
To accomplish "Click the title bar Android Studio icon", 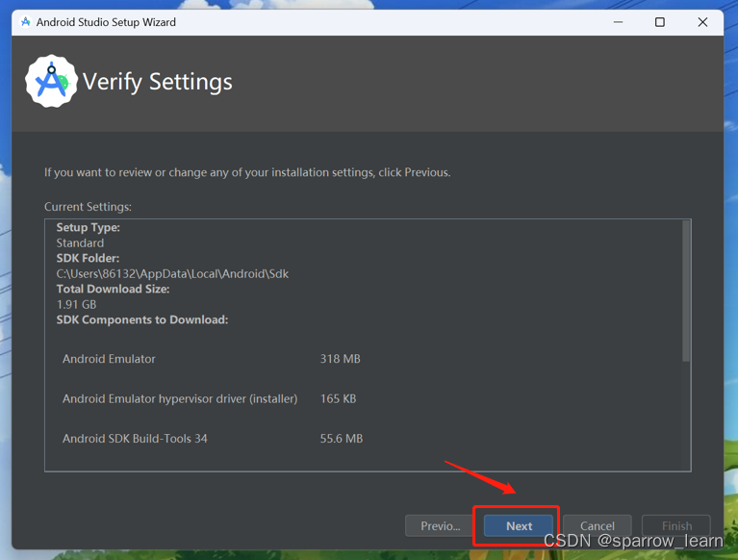I will coord(26,21).
